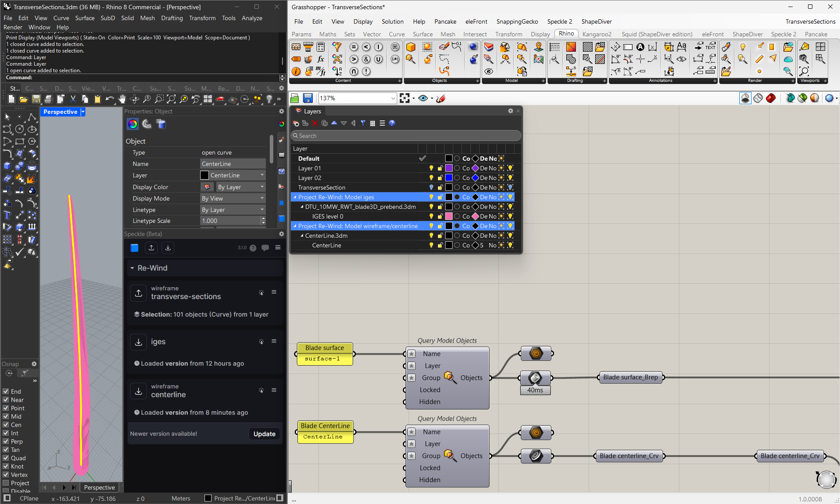The height and width of the screenshot is (504, 840).
Task: Click the Blade surface_Brep parameter node
Action: pyautogui.click(x=630, y=377)
